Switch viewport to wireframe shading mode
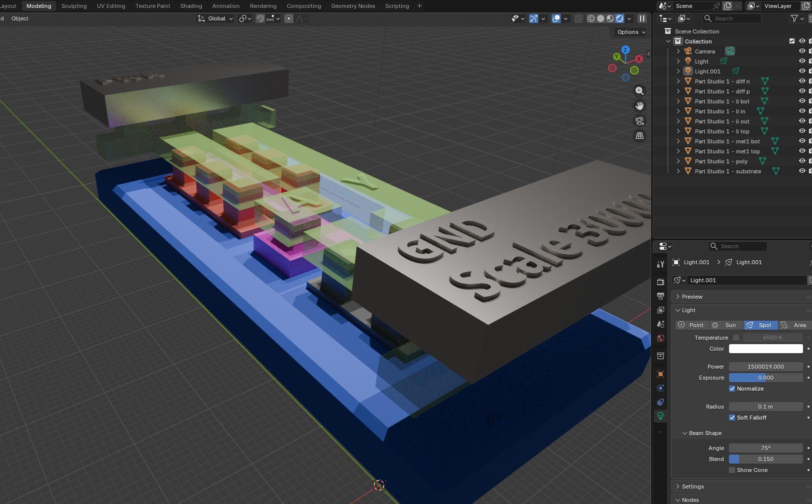The width and height of the screenshot is (812, 504). (x=592, y=18)
